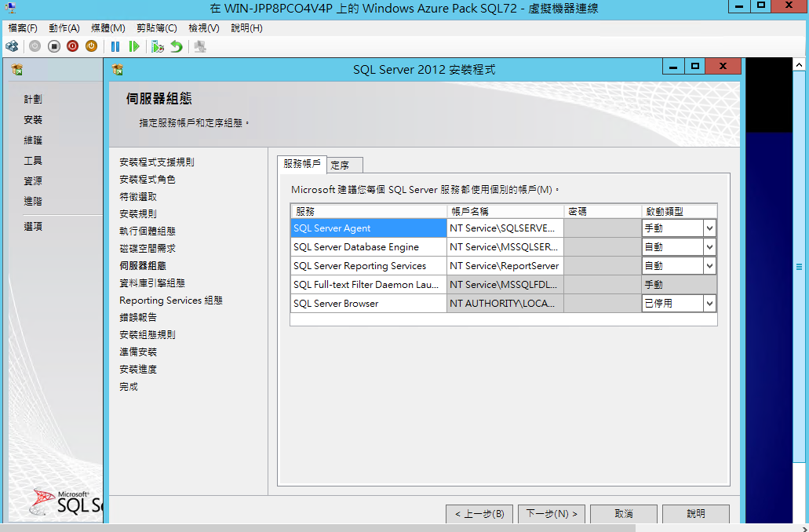The height and width of the screenshot is (532, 809).
Task: Click the greyed Start VM power icon
Action: [x=35, y=46]
